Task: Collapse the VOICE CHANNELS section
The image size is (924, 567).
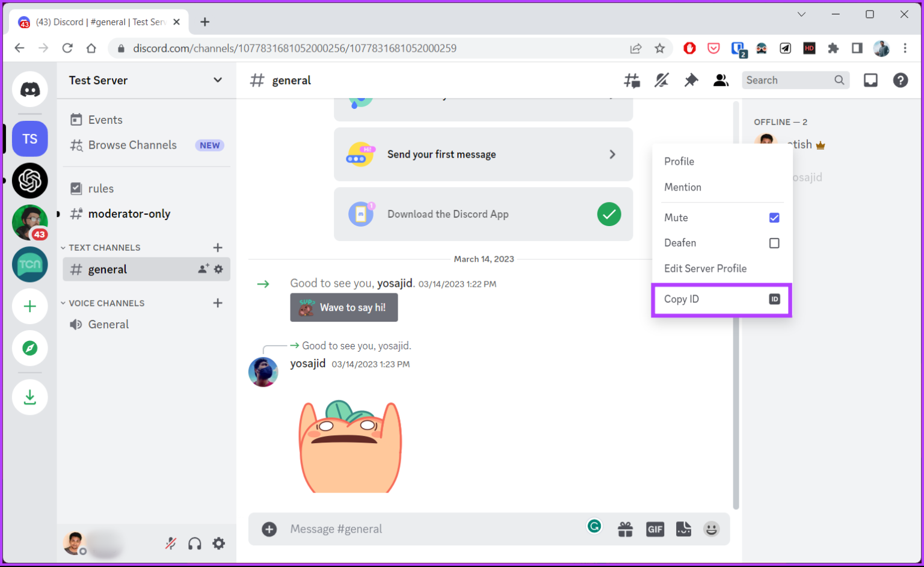Action: click(x=63, y=302)
